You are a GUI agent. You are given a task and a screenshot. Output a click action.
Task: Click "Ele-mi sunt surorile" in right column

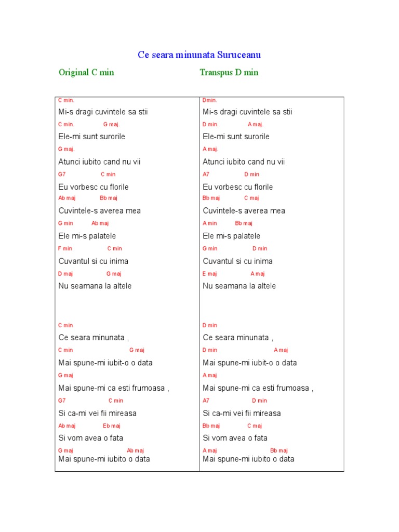236,137
